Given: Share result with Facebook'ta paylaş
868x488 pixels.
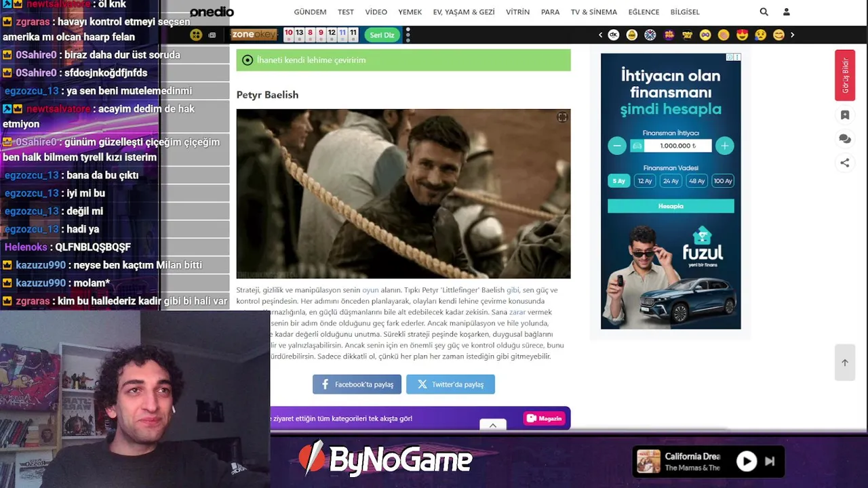Looking at the screenshot, I should 357,384.
